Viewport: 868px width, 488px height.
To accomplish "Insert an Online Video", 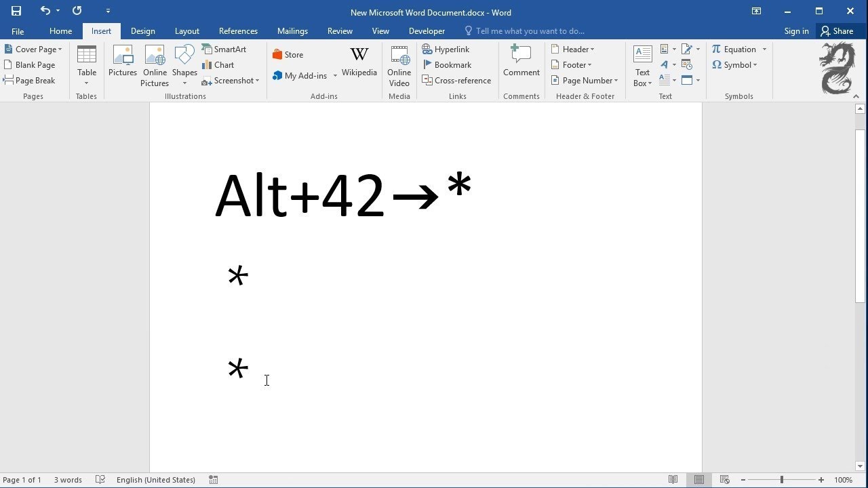I will tap(399, 66).
